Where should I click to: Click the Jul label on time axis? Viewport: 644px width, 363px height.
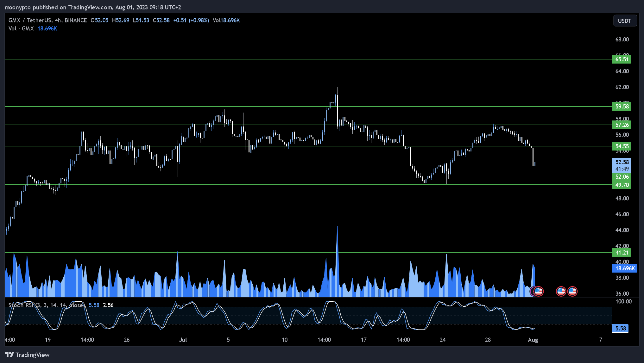(x=183, y=340)
